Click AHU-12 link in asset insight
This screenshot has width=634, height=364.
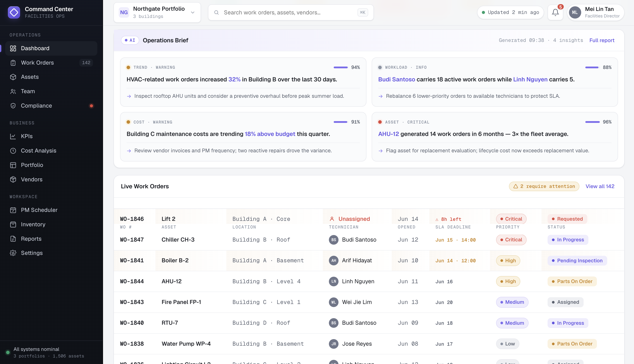(x=388, y=134)
